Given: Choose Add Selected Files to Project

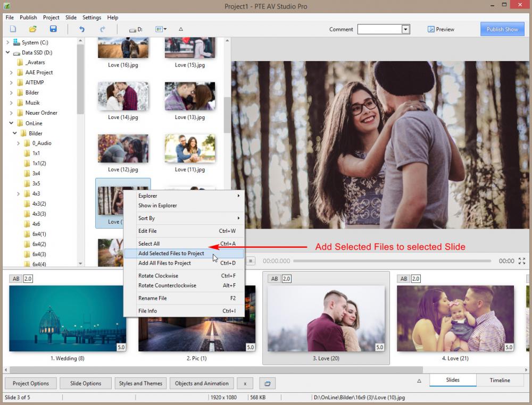Looking at the screenshot, I should (x=171, y=254).
